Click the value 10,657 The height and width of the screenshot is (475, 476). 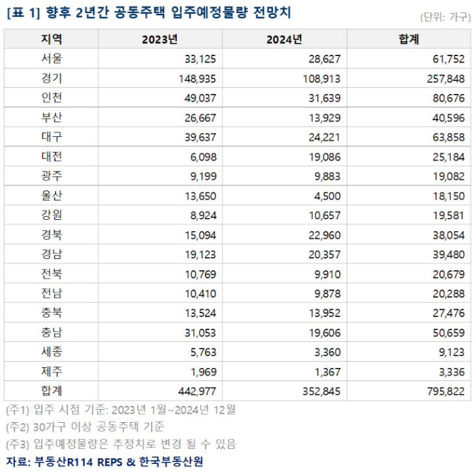click(x=325, y=215)
